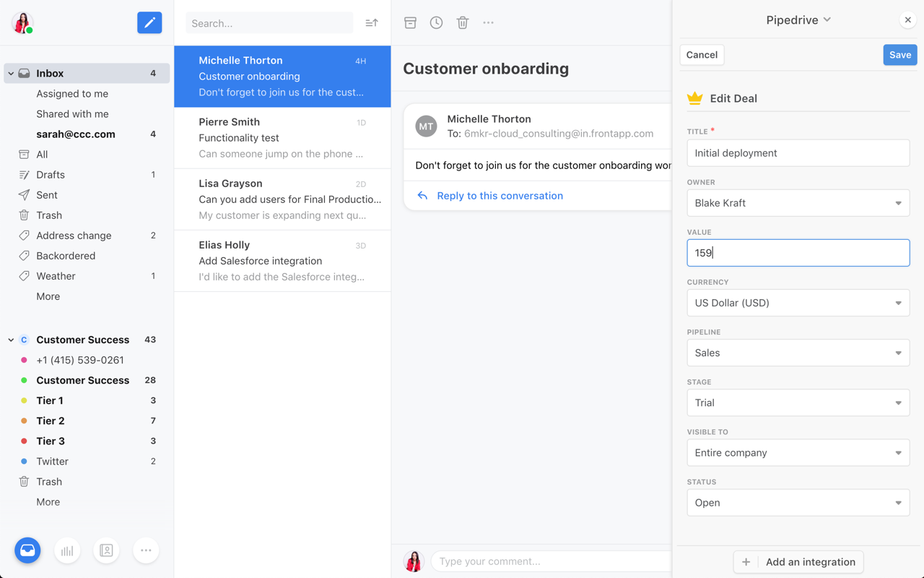Collapse the Customer Success section
This screenshot has width=924, height=578.
coord(11,339)
